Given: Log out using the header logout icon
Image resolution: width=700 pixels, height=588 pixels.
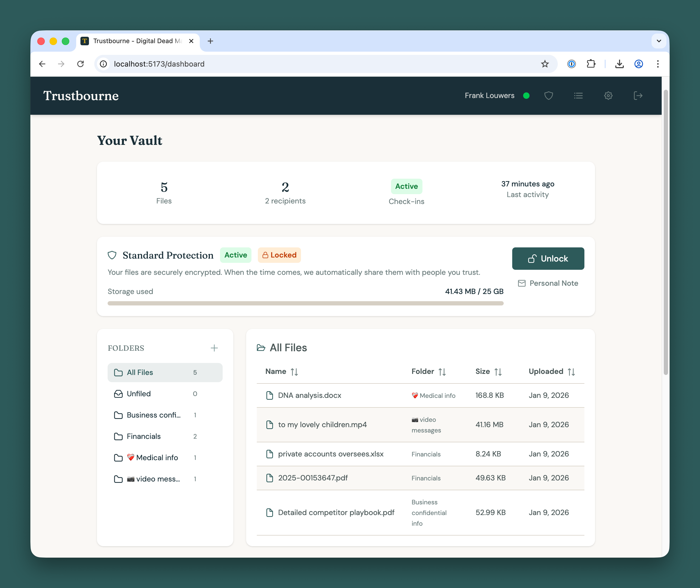Looking at the screenshot, I should coord(638,96).
